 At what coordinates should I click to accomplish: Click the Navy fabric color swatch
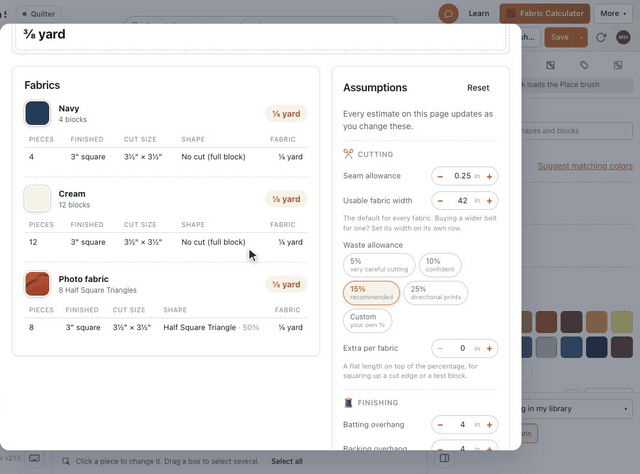tap(37, 113)
